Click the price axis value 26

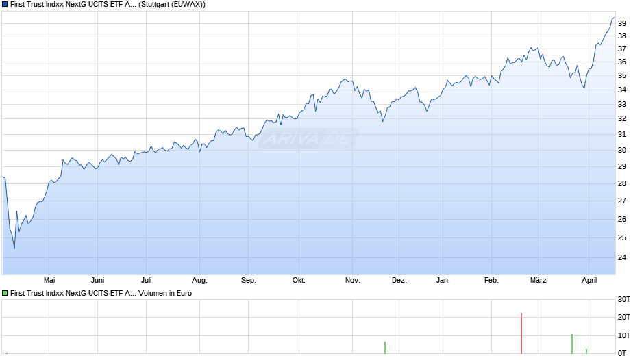click(622, 219)
